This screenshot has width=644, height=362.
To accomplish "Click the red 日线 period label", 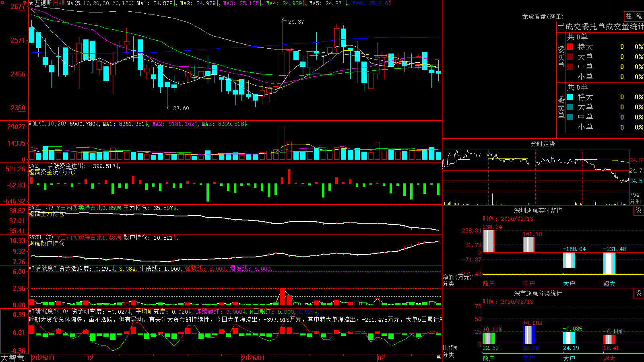I will 59,3.
